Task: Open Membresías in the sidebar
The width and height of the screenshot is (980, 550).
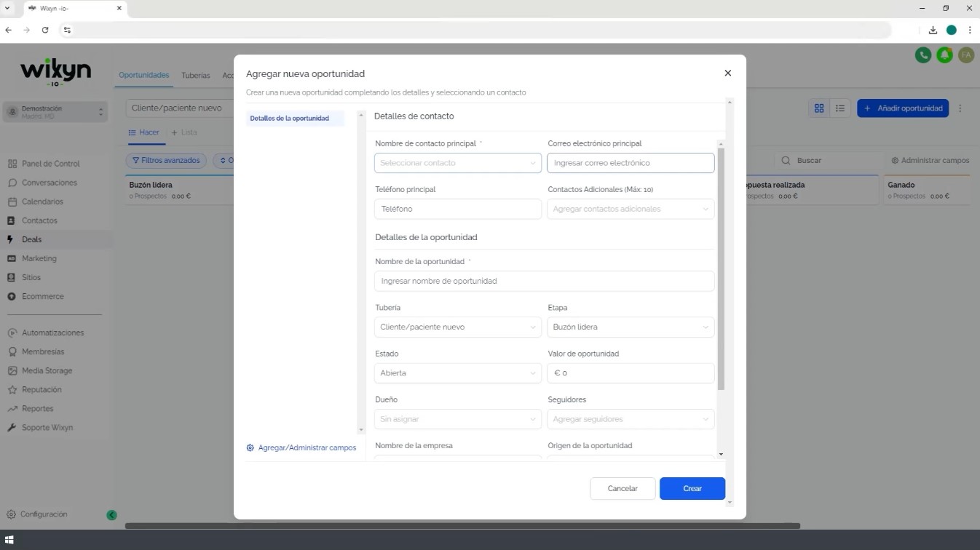Action: pos(43,351)
